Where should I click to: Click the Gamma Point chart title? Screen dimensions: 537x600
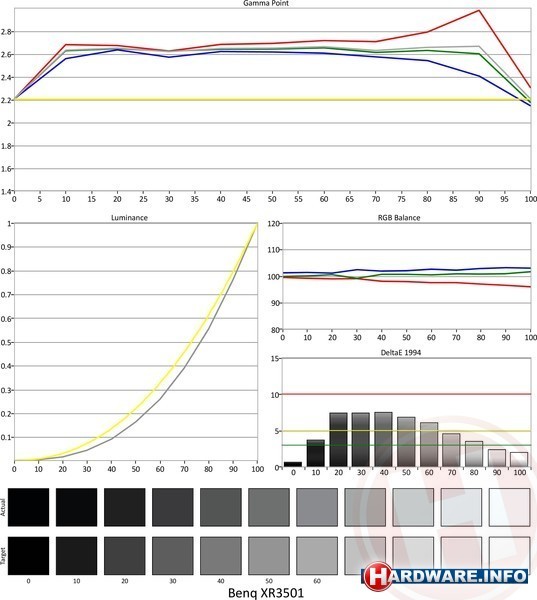click(266, 3)
